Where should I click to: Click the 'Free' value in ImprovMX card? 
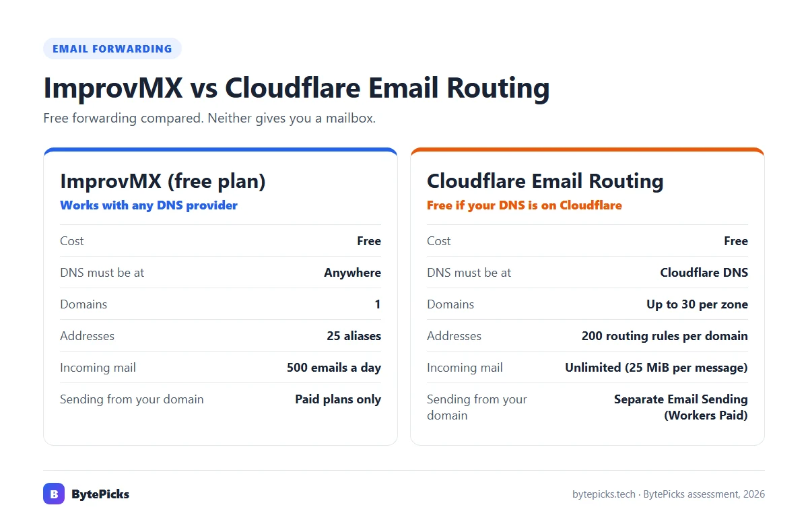(369, 241)
